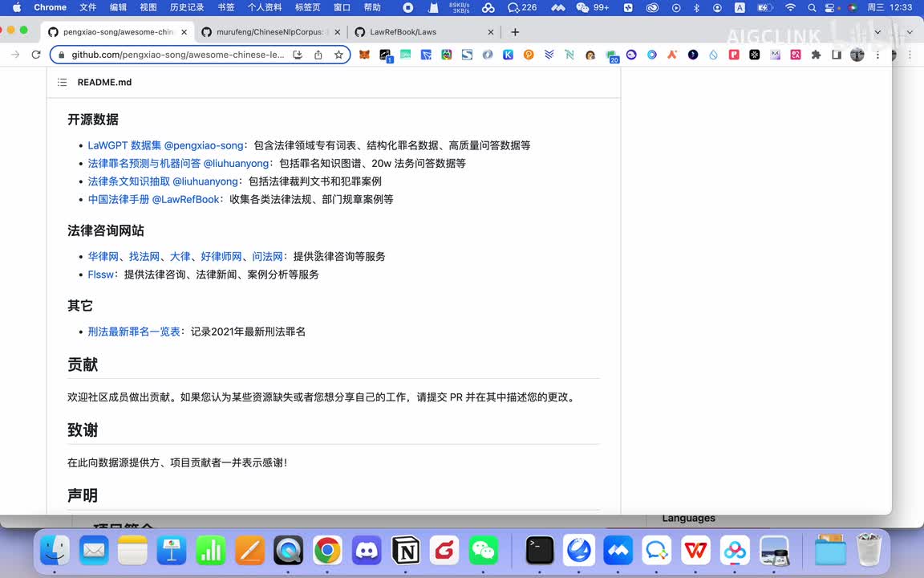The width and height of the screenshot is (924, 578).
Task: Open a new tab with plus button
Action: coord(515,32)
